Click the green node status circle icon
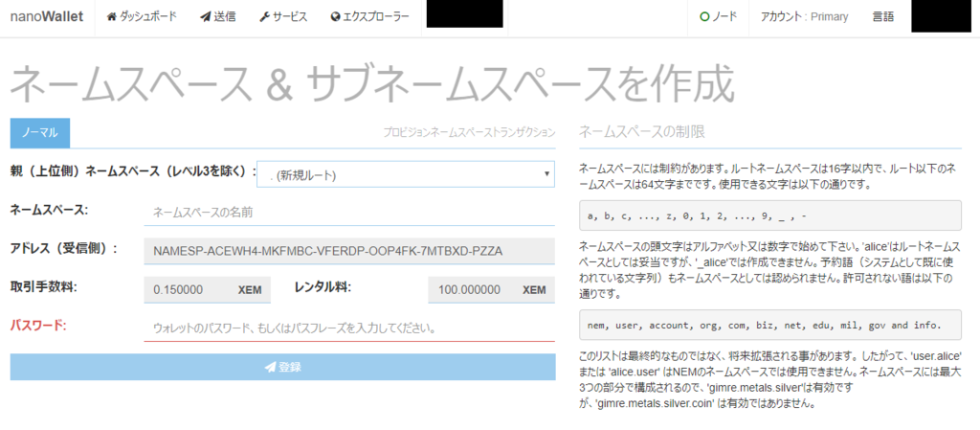Viewport: 980px width, 430px height. [x=704, y=17]
